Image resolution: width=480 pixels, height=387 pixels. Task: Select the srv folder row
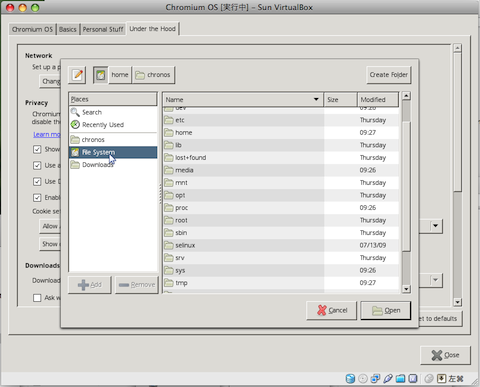(281, 258)
